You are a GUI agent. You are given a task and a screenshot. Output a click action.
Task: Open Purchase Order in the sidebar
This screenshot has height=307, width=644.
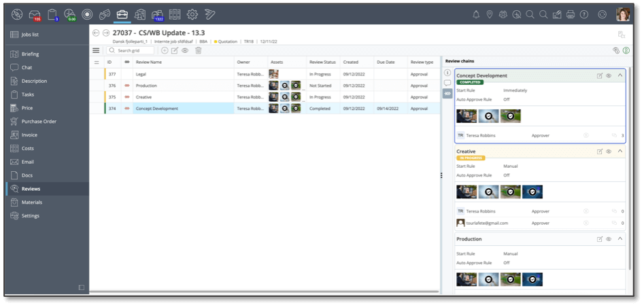(x=39, y=122)
